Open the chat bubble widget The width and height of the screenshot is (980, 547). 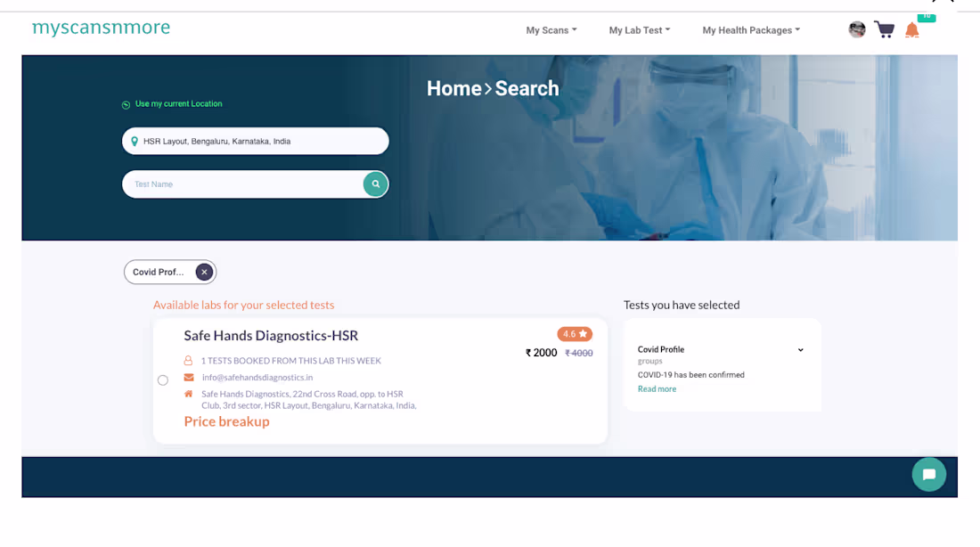coord(929,474)
